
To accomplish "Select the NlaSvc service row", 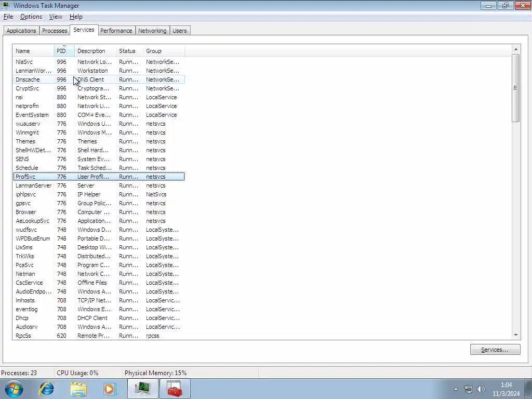I will coord(99,62).
